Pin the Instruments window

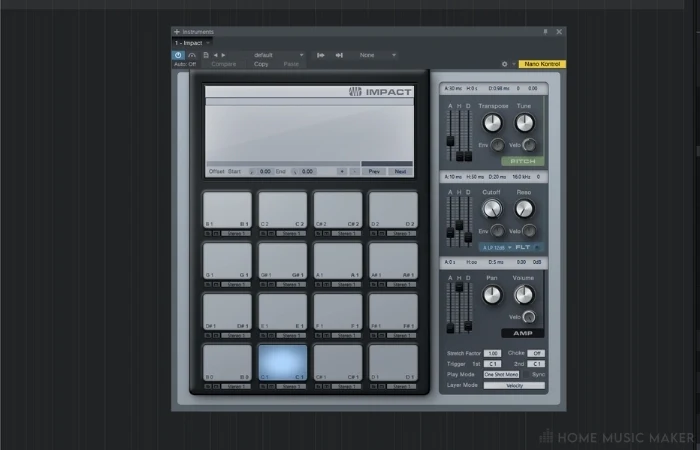(545, 32)
